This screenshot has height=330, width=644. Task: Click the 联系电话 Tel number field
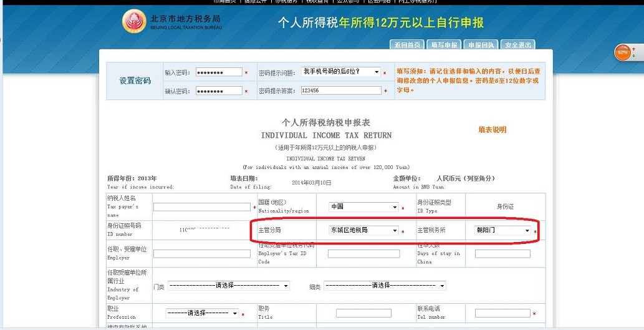coord(502,313)
